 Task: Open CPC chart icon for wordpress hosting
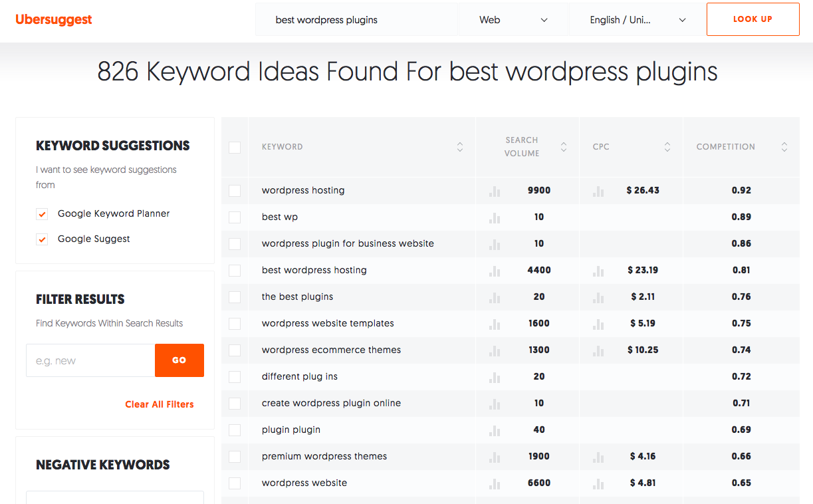click(x=598, y=191)
